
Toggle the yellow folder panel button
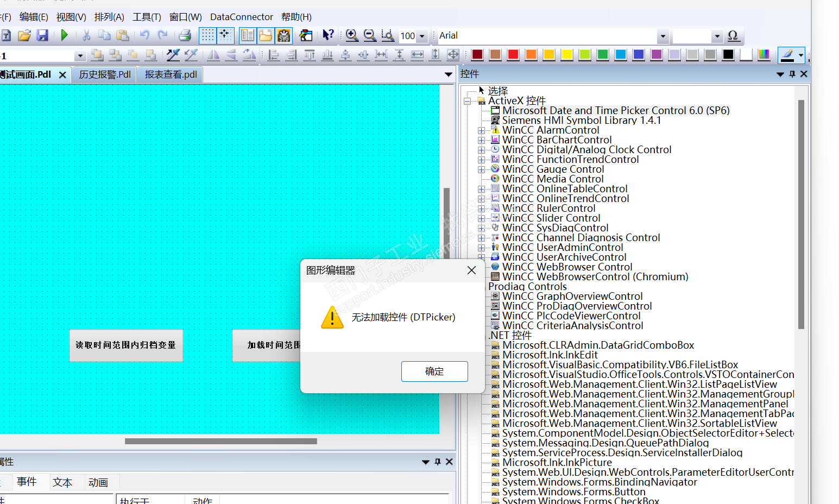(266, 36)
